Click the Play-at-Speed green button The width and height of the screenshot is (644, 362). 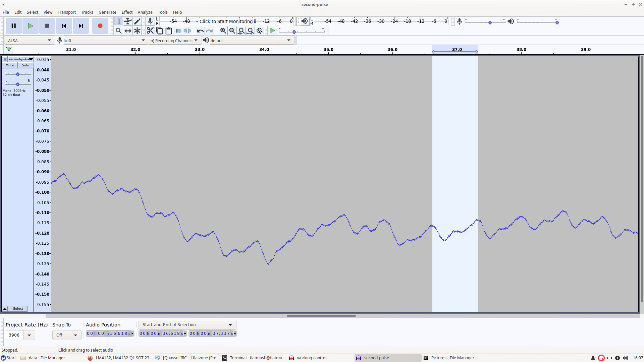pos(272,31)
